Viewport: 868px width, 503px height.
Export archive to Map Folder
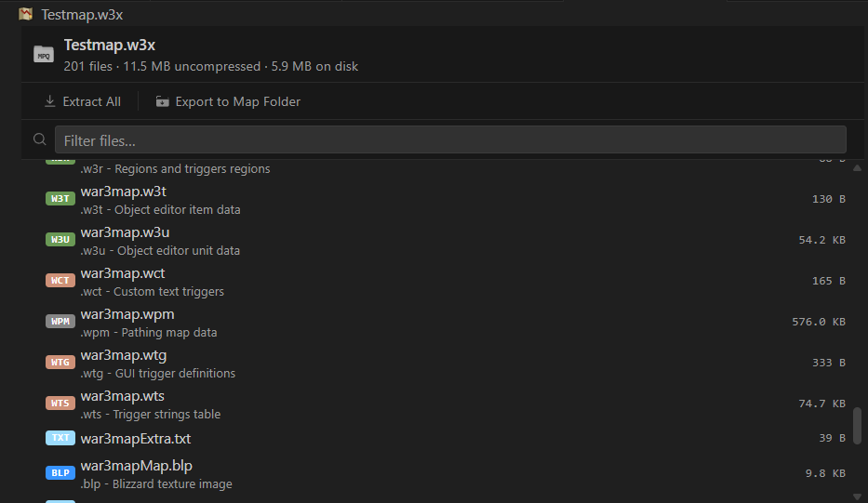pos(228,101)
